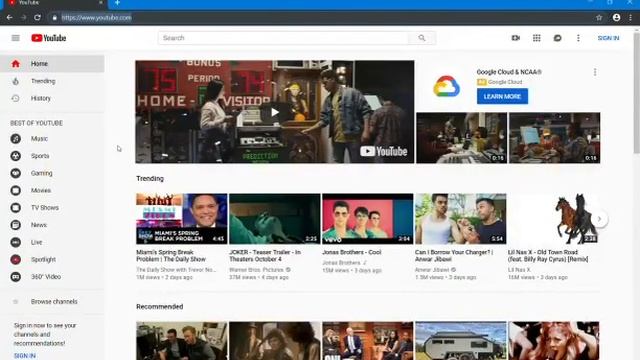Click the Gaming channel icon
The image size is (640, 360).
click(16, 173)
